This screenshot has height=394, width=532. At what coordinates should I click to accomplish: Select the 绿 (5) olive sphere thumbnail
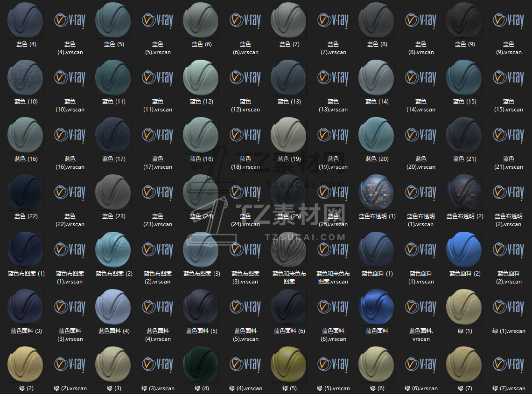coord(289,364)
